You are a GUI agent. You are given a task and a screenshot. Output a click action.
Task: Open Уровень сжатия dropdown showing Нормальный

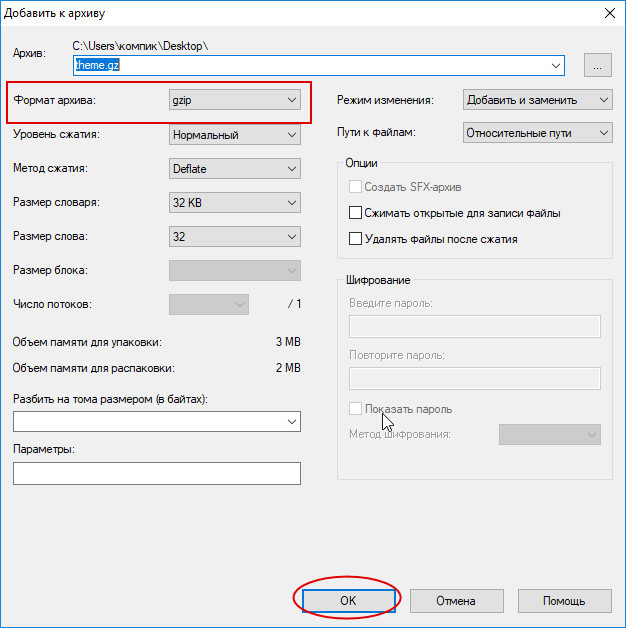tap(235, 135)
